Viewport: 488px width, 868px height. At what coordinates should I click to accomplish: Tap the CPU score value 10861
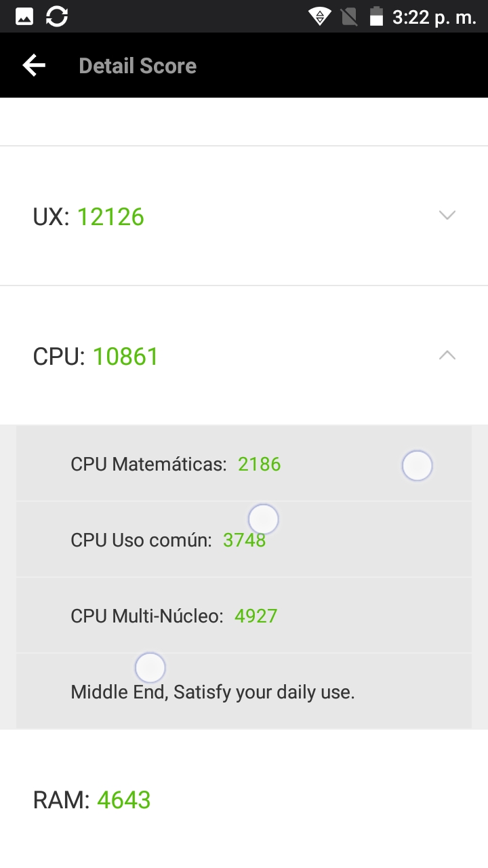(x=125, y=357)
